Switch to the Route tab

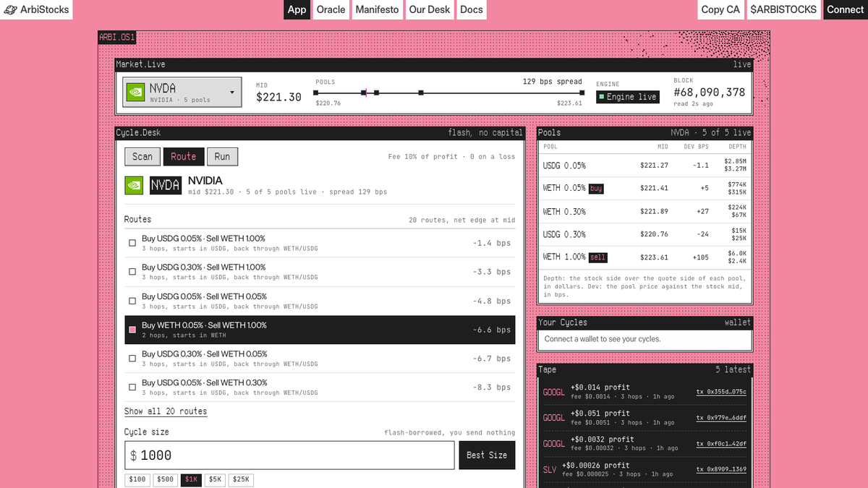184,156
